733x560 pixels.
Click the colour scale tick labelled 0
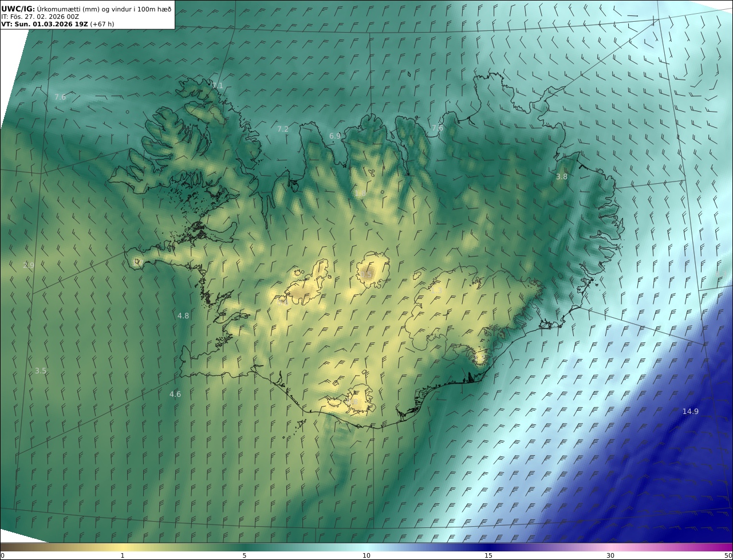click(2, 555)
